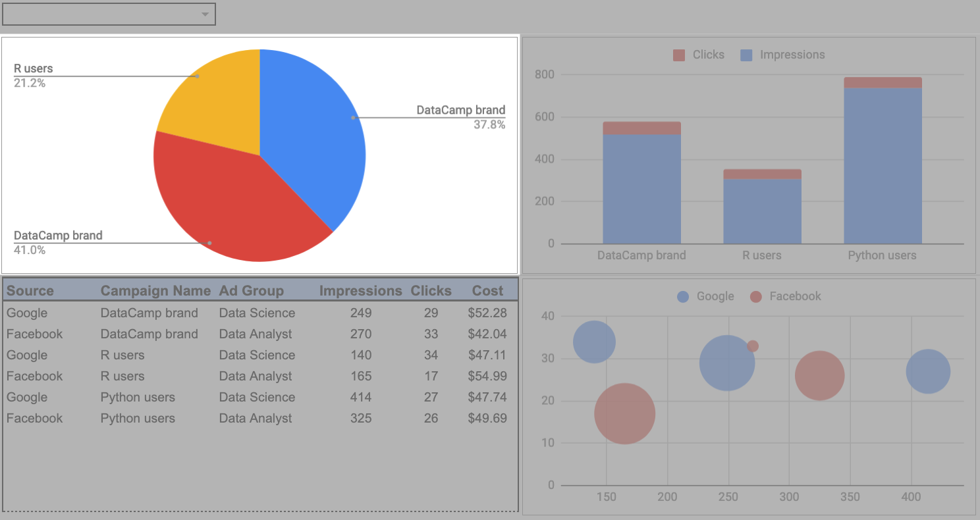Click the 165 impressions cell

[361, 377]
